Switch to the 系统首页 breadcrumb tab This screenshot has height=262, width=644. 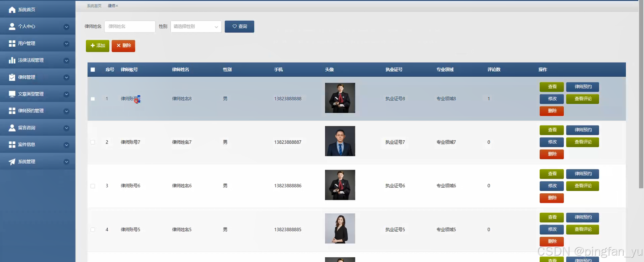coord(94,6)
